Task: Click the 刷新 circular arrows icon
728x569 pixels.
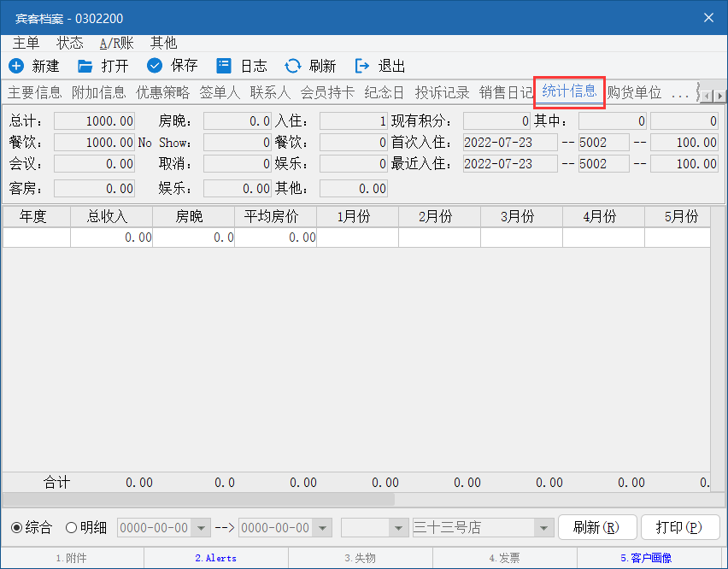Action: pos(293,66)
